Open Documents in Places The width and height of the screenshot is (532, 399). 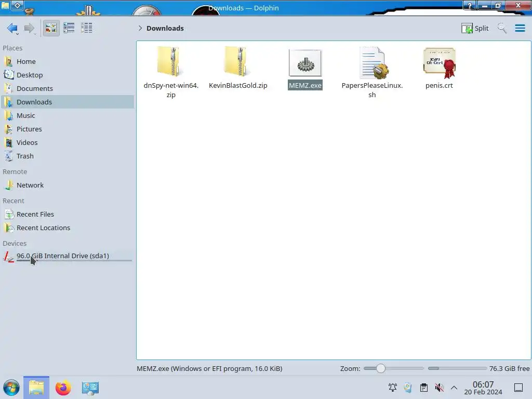67,88
